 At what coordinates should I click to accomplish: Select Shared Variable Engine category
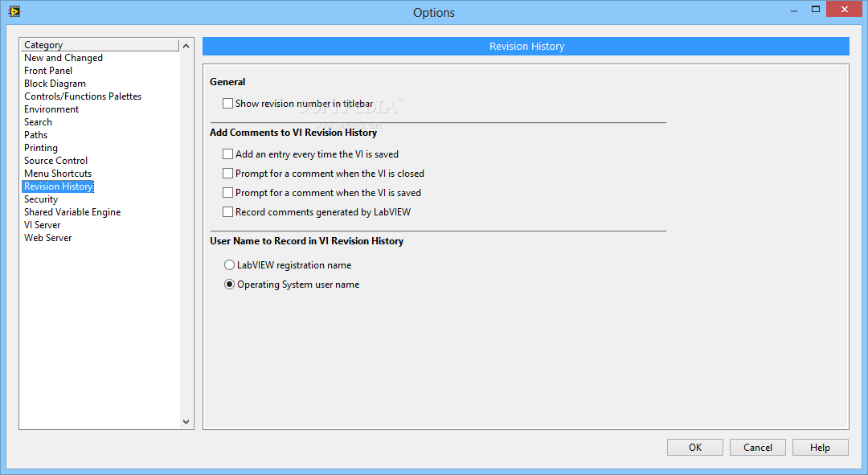[72, 212]
